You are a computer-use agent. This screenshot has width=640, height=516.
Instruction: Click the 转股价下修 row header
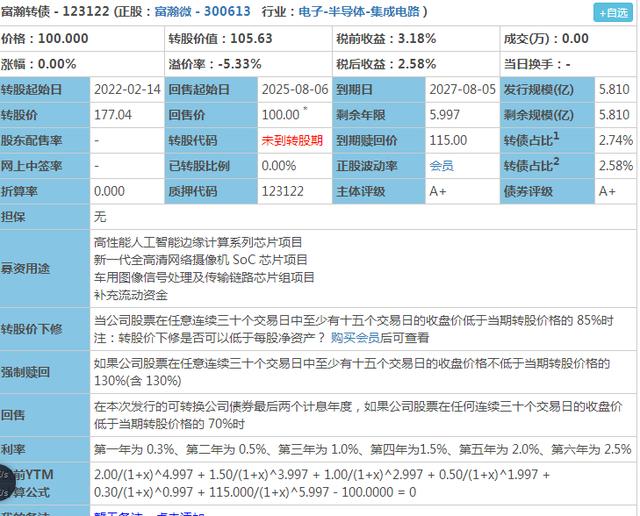44,329
